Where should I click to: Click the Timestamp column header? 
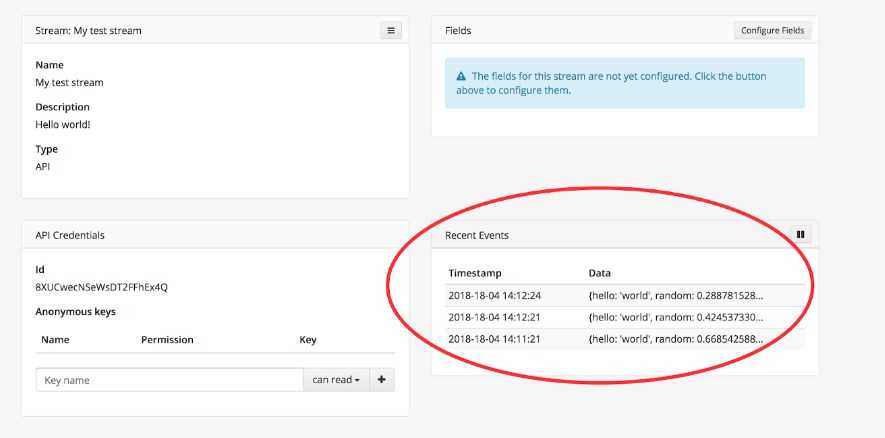pos(475,273)
